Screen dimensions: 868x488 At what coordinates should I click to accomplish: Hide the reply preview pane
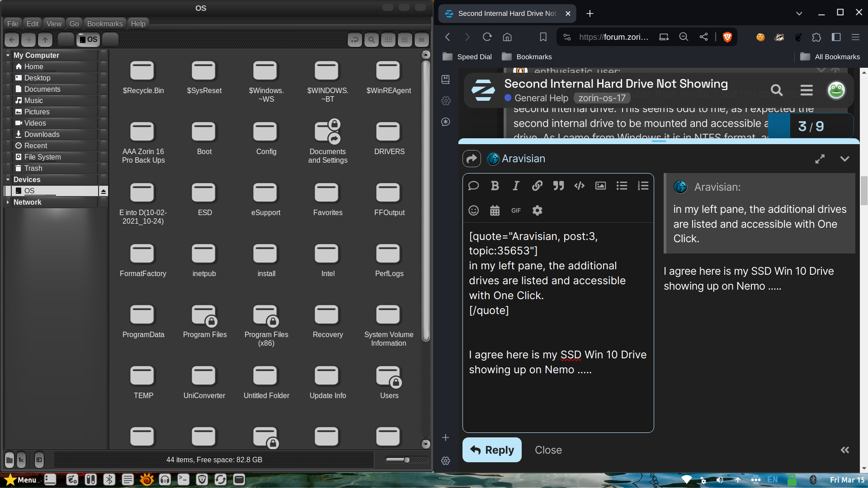tap(844, 450)
